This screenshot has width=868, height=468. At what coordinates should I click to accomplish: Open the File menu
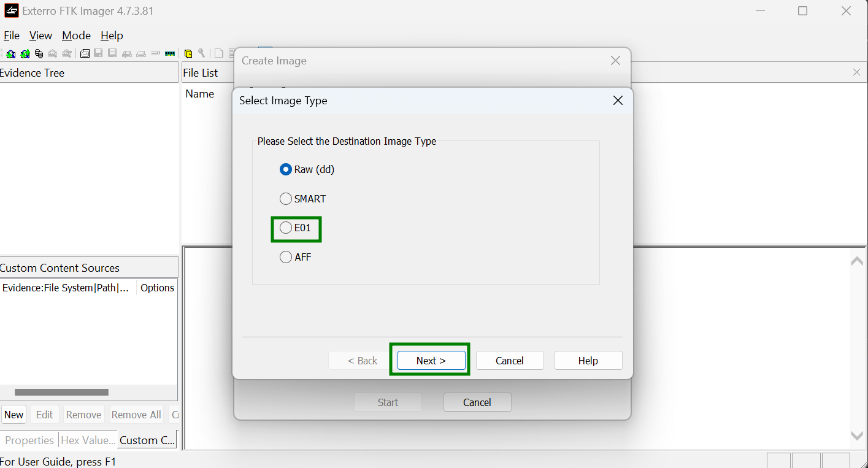(12, 36)
